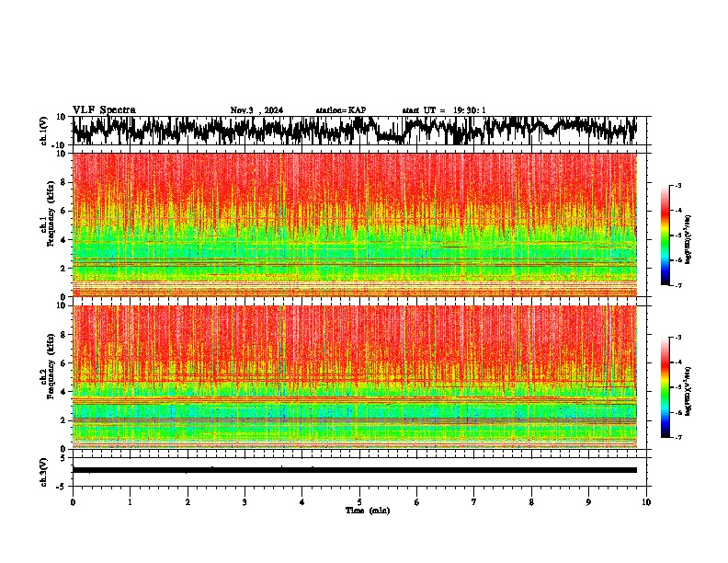Click the ch.2 spectrogram color scale bar

[665, 387]
